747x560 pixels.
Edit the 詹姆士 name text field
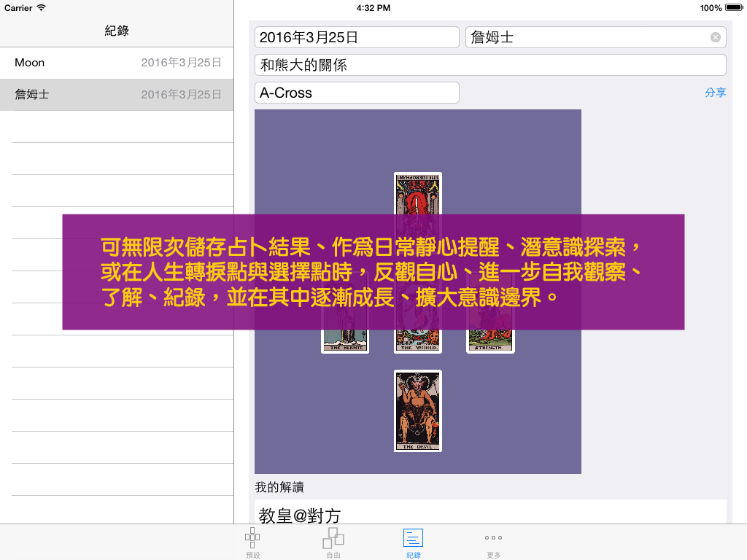click(584, 37)
